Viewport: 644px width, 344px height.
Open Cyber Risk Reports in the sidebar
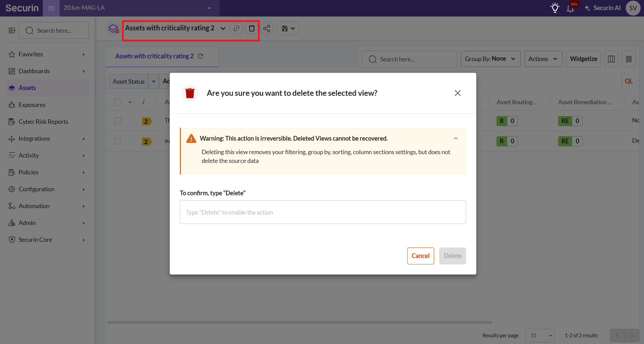coord(47,122)
